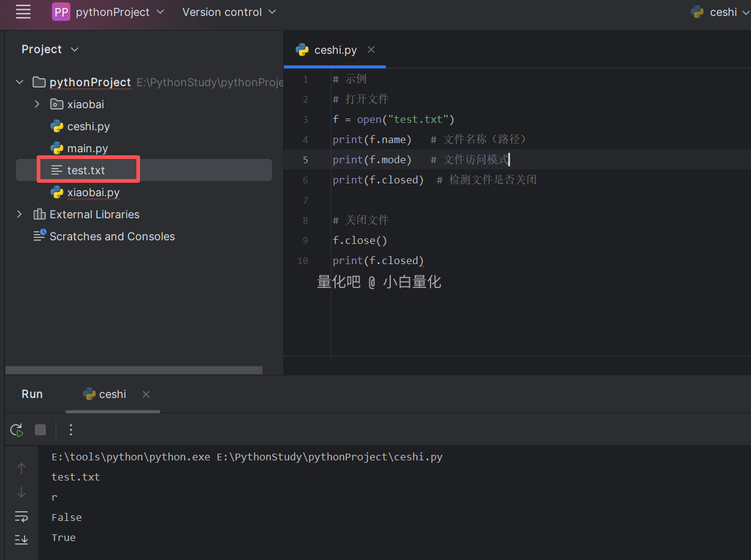The width and height of the screenshot is (751, 560).
Task: Select the ceshi.py editor tab
Action: click(x=335, y=50)
